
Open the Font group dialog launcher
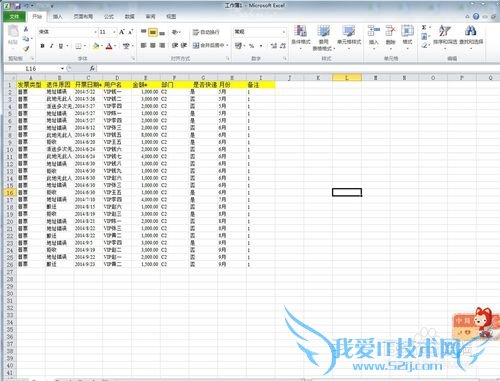(x=133, y=59)
